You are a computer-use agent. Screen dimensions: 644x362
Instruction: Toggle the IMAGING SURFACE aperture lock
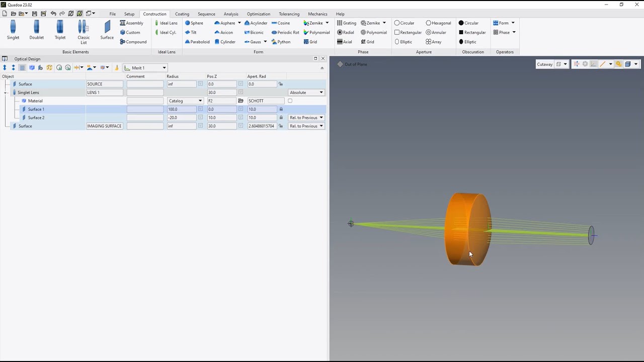tap(281, 126)
